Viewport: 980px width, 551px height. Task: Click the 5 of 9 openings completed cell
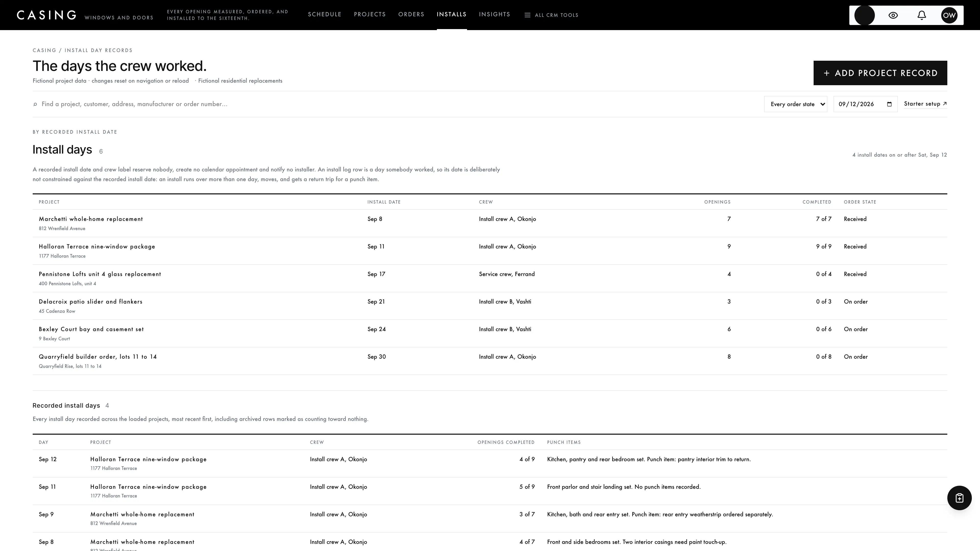click(527, 487)
